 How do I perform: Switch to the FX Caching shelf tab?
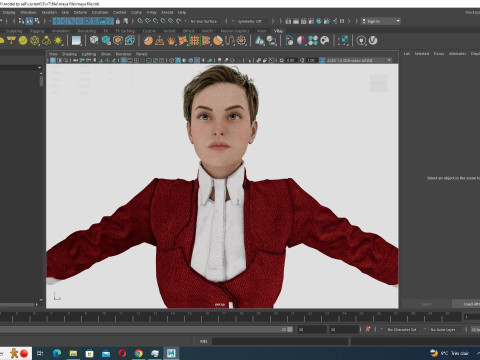pos(125,31)
